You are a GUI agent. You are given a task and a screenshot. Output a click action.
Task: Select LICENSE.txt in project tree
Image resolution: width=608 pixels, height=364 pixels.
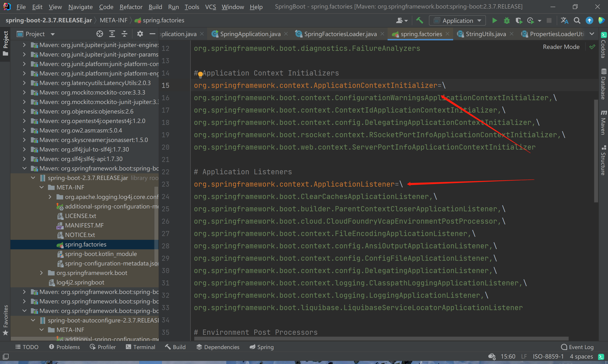[81, 216]
